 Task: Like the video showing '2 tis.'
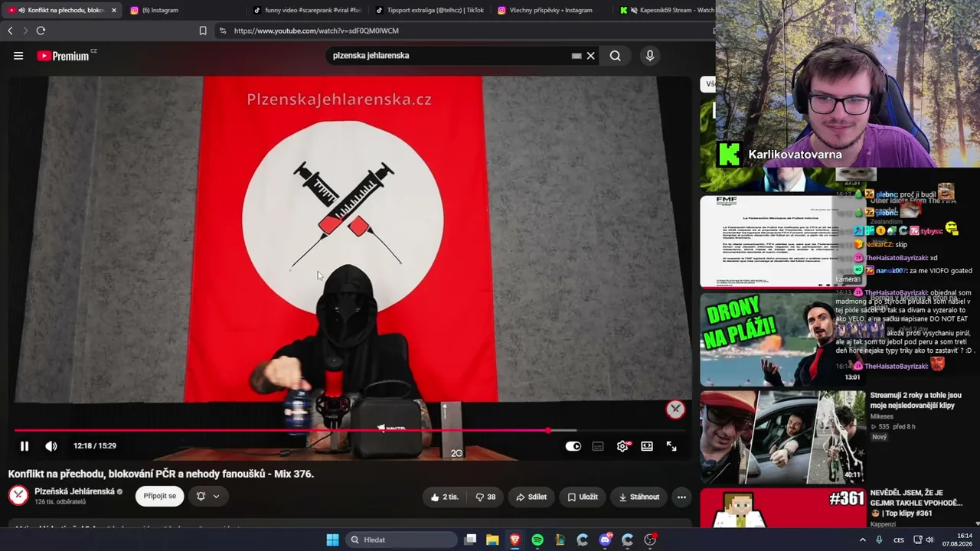tap(444, 497)
